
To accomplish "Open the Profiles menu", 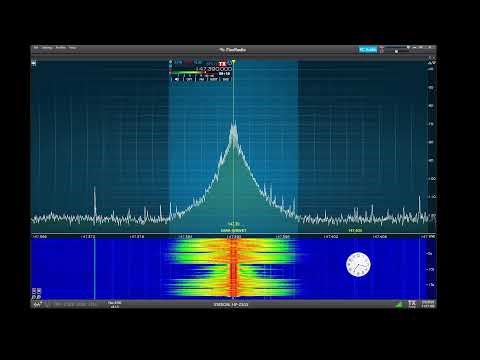I will 61,48.
